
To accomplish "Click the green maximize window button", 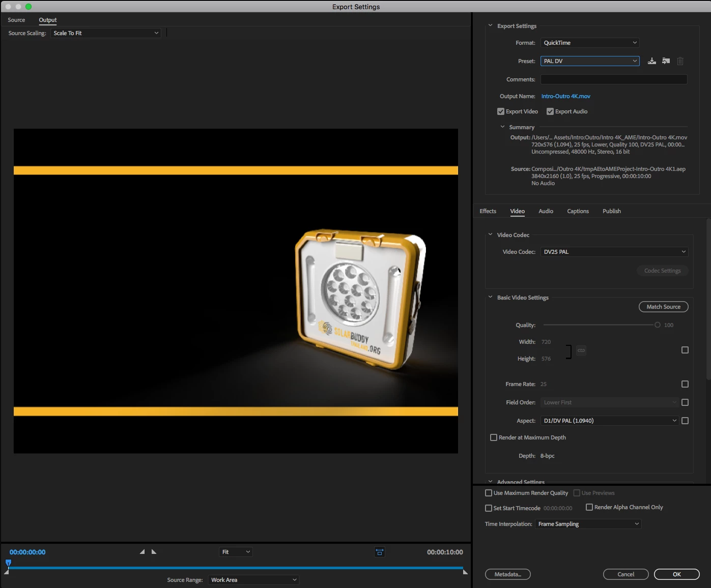I will [x=29, y=7].
